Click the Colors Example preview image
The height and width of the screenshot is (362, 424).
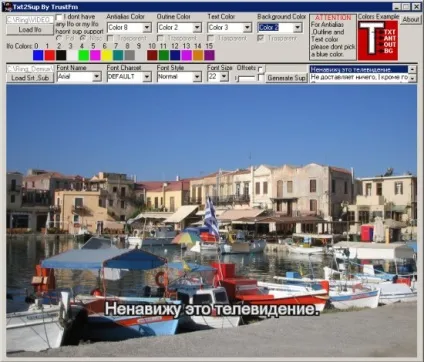point(378,40)
